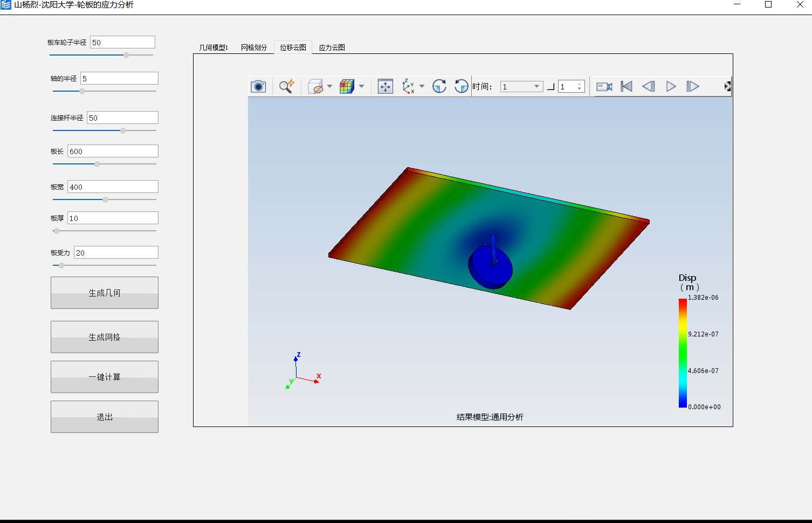This screenshot has width=812, height=523.
Task: Play the result animation
Action: pyautogui.click(x=671, y=86)
